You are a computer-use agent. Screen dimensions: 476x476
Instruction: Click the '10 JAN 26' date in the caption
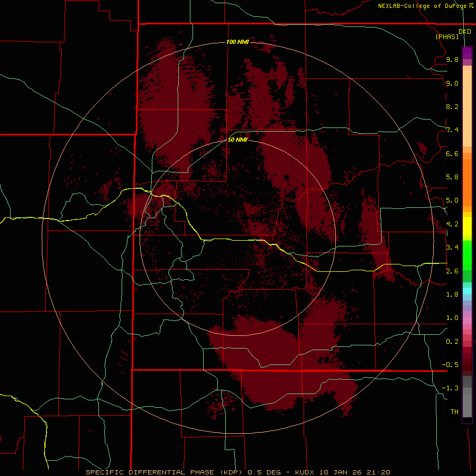click(x=340, y=472)
